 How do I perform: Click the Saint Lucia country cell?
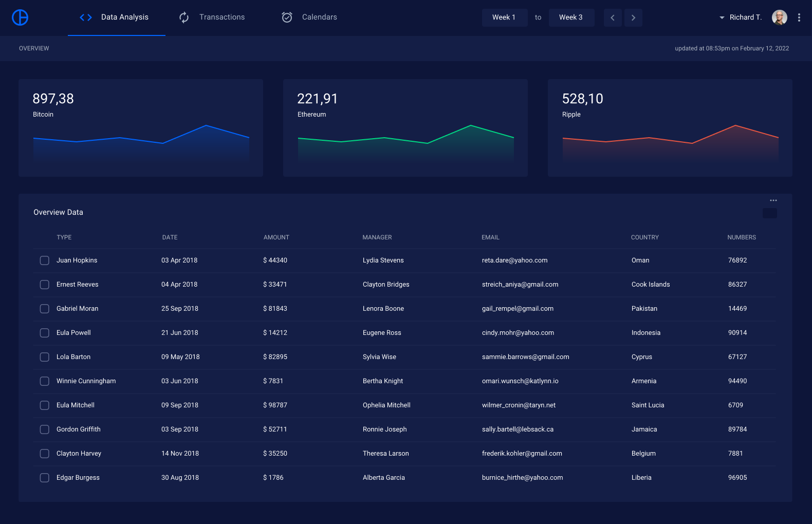click(648, 405)
